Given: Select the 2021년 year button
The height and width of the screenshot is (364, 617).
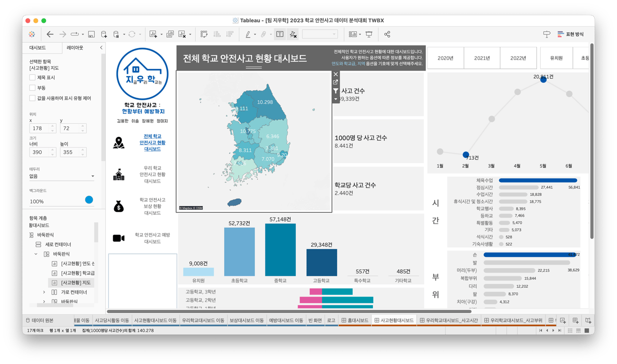Looking at the screenshot, I should tap(482, 57).
